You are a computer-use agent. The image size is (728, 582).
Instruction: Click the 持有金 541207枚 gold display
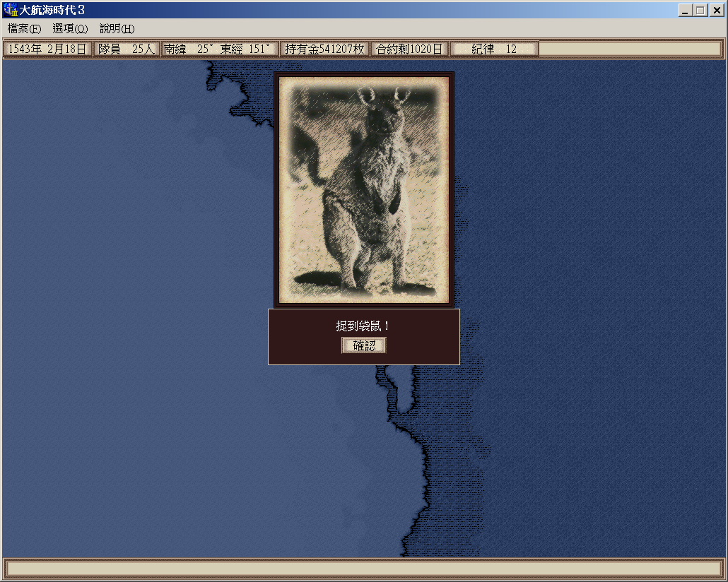click(x=324, y=49)
